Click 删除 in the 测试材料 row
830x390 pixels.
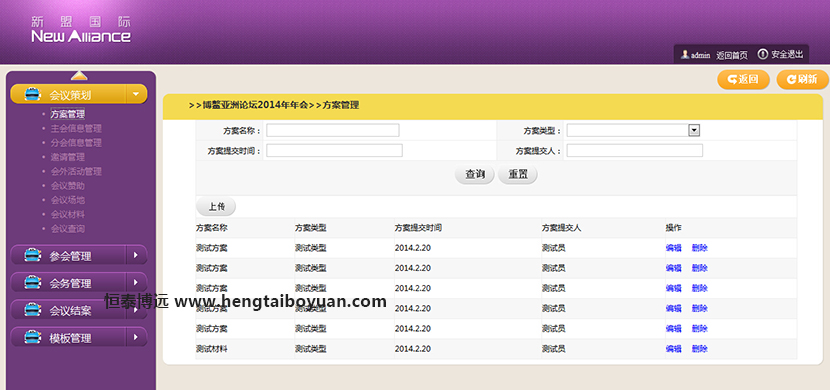click(699, 349)
